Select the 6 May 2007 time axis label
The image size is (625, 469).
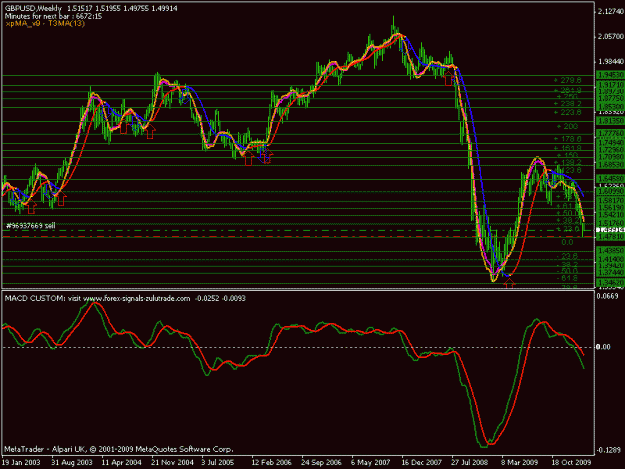(371, 463)
